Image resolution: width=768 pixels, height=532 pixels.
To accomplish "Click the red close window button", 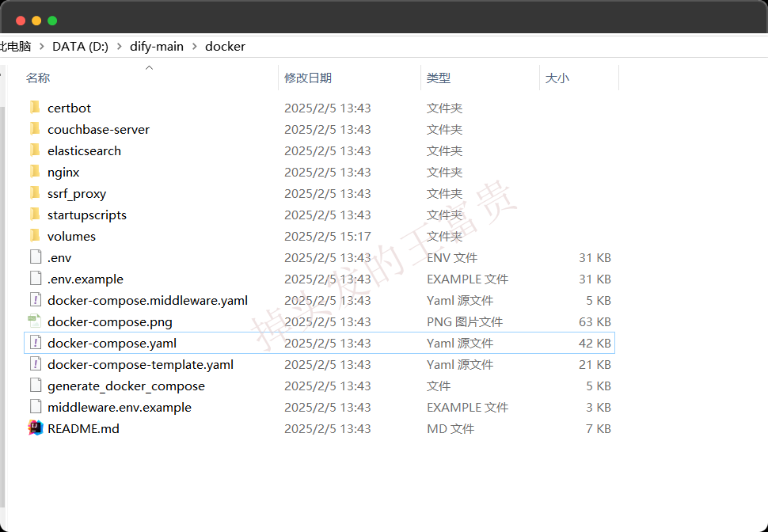I will pos(21,21).
